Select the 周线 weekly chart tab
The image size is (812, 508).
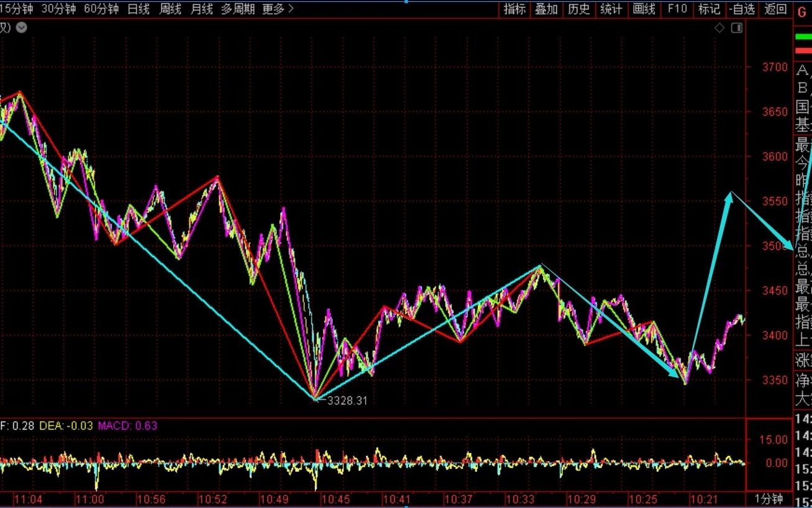[x=170, y=9]
